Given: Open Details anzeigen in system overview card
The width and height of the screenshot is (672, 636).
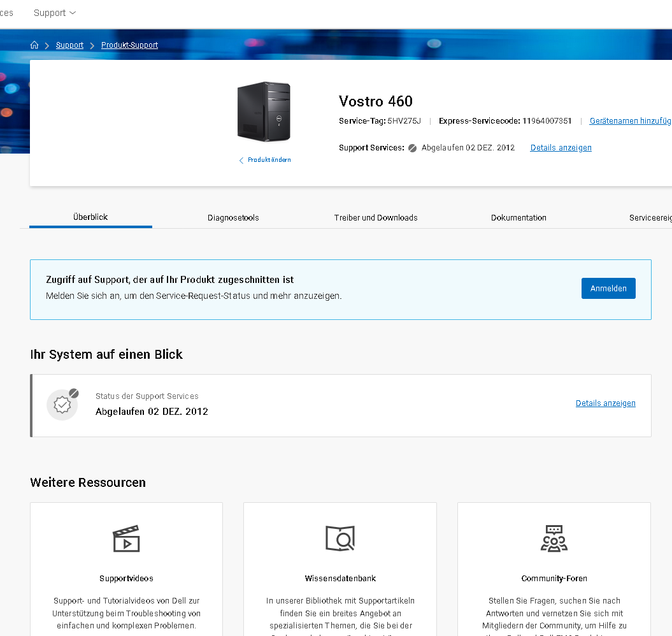Looking at the screenshot, I should [605, 403].
